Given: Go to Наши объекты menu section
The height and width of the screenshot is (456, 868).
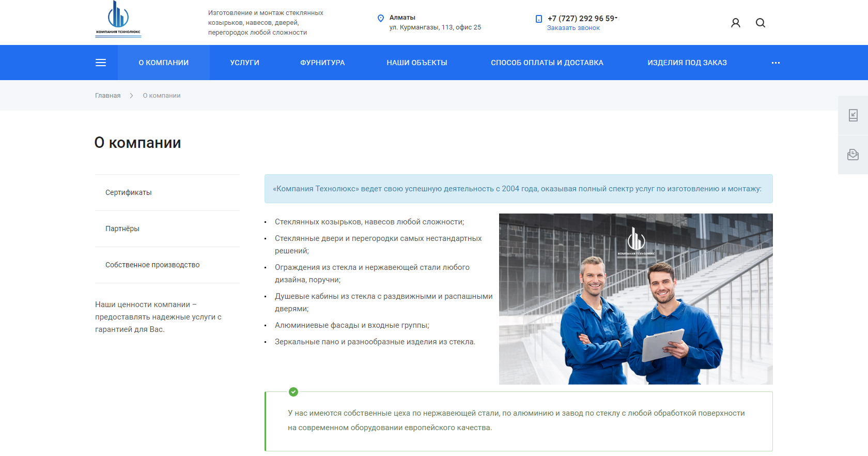Looking at the screenshot, I should (x=417, y=63).
